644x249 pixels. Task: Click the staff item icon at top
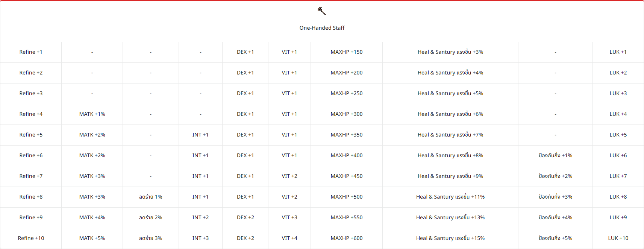click(x=322, y=11)
